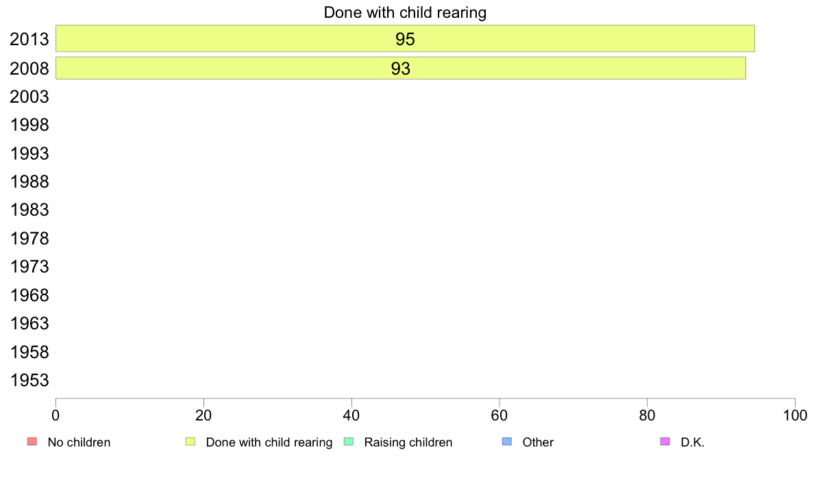Viewport: 814px width, 504px height.
Task: Select the blue Other legend swatch
Action: tap(507, 442)
